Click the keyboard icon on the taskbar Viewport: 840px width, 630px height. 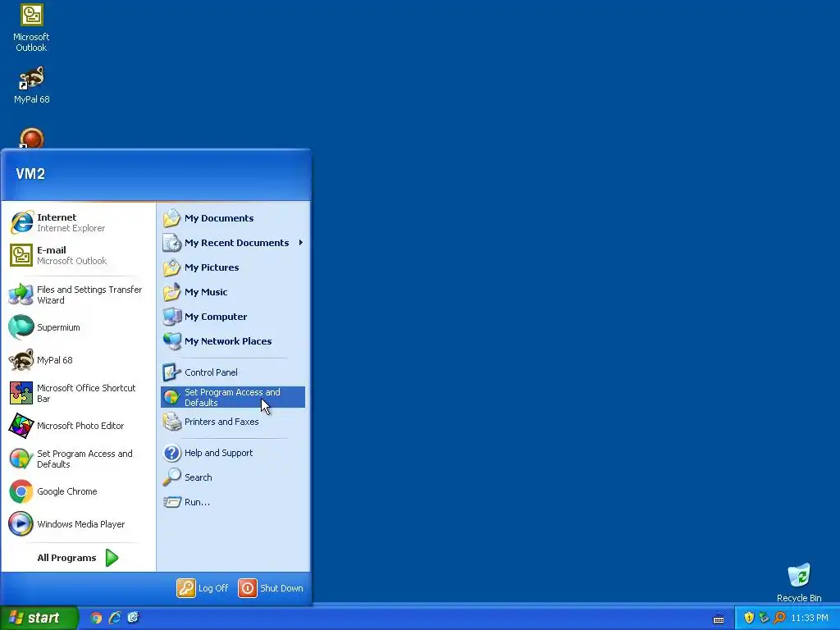[x=719, y=619]
